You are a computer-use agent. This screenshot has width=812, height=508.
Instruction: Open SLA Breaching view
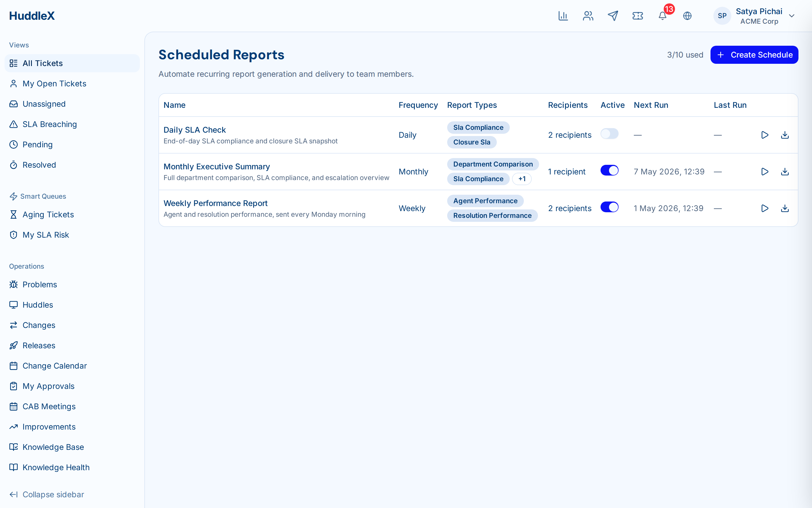72,124
